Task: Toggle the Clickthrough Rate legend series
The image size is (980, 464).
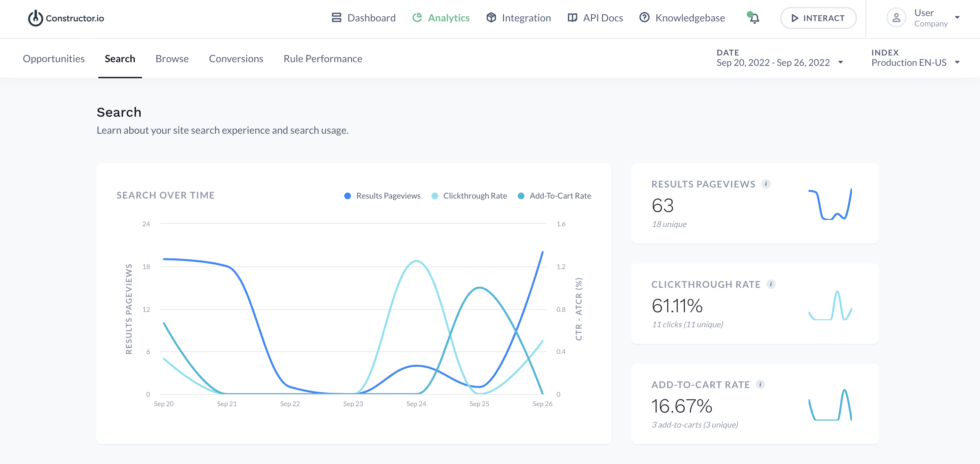Action: (x=469, y=196)
